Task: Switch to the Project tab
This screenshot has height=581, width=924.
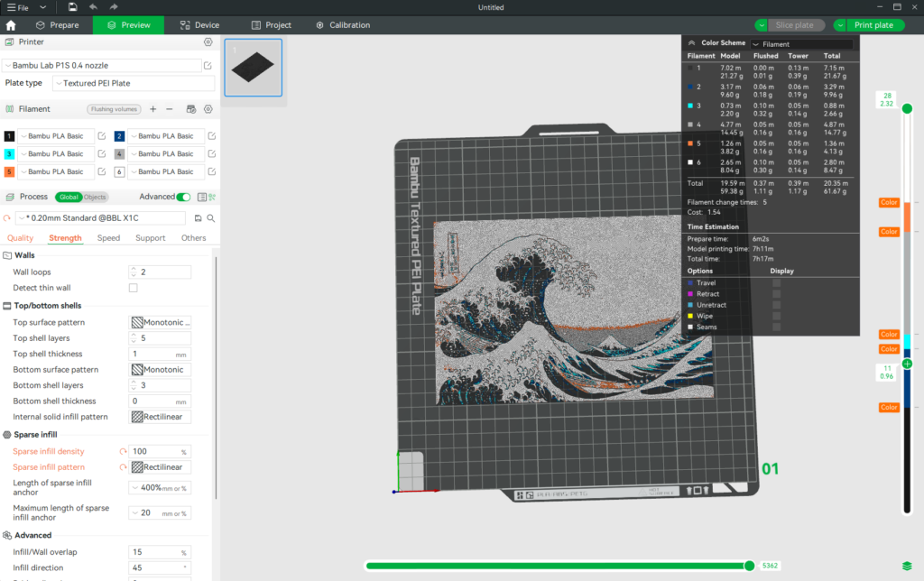Action: tap(271, 25)
